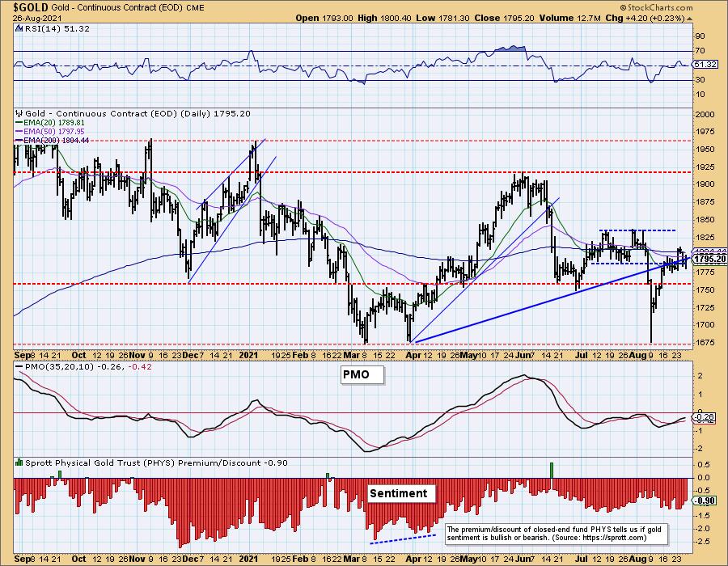Click the StockCharts.com copyright text

point(657,7)
